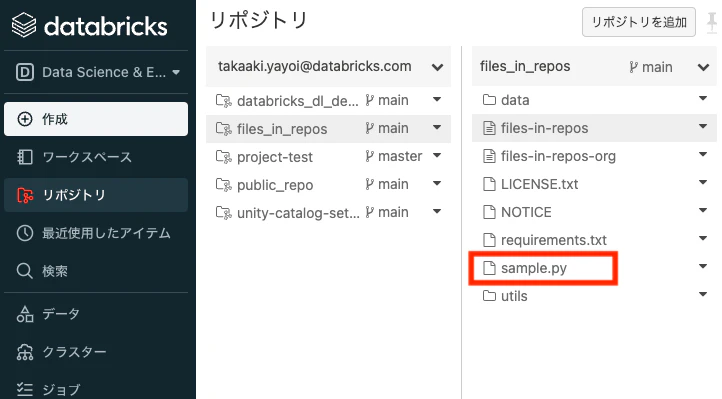Screen dimensions: 722x399
Task: Open the utils folder
Action: 514,296
